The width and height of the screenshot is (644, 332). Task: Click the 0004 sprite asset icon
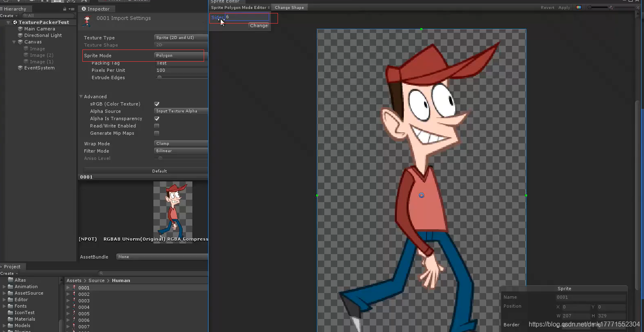click(x=74, y=307)
